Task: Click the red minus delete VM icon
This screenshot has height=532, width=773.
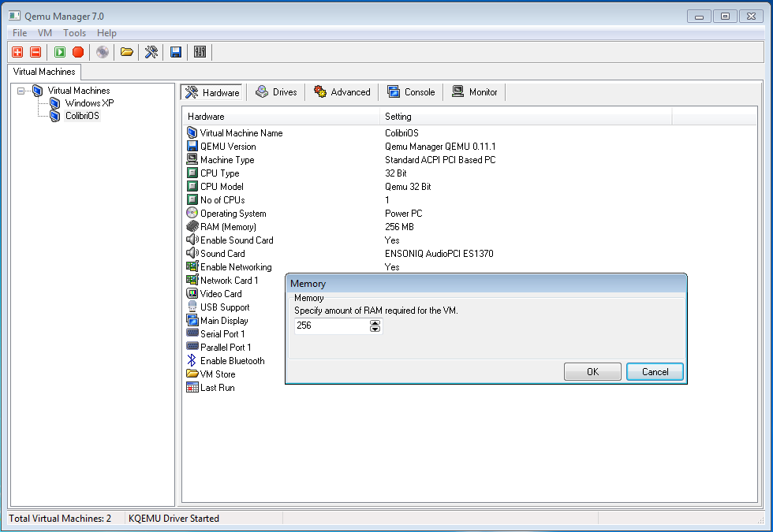Action: pyautogui.click(x=35, y=52)
